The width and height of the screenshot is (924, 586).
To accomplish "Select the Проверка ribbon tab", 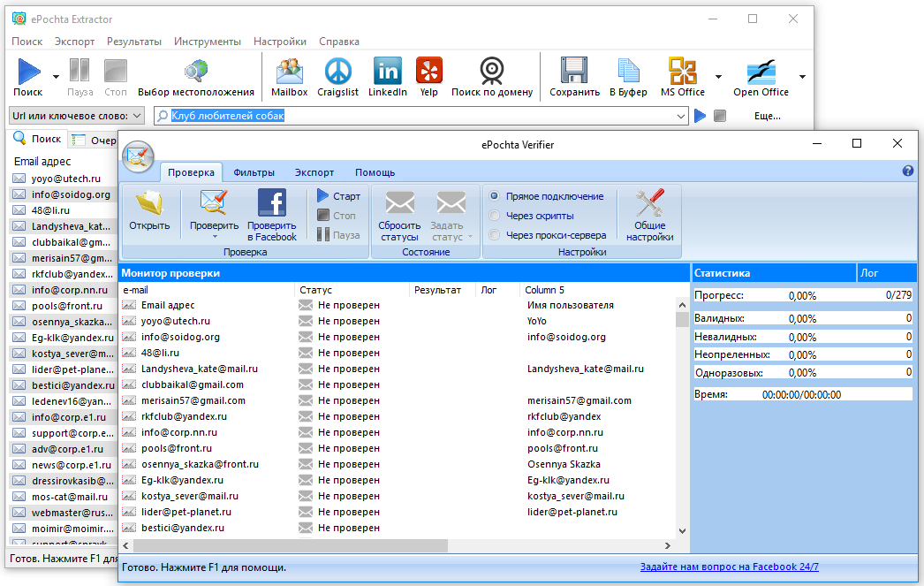I will [x=191, y=172].
